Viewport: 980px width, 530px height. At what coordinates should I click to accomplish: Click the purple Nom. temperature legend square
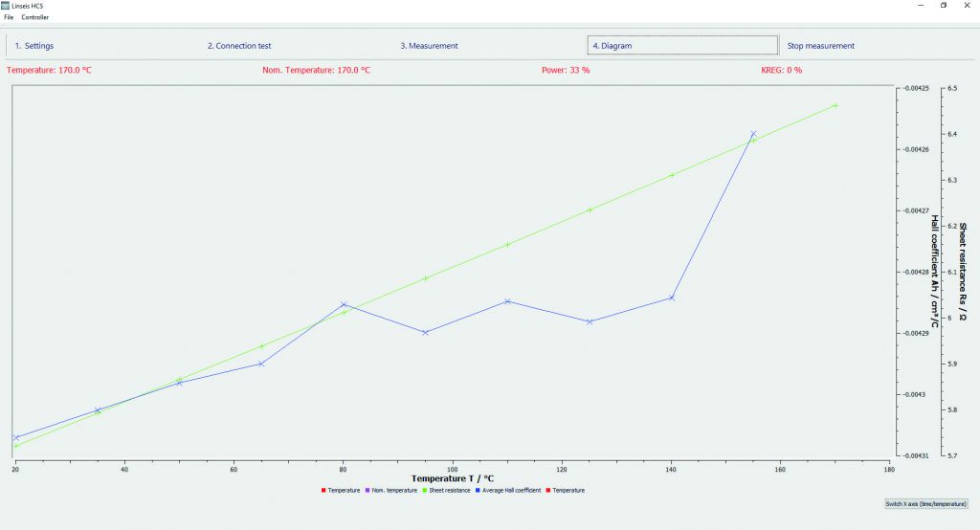(x=367, y=490)
